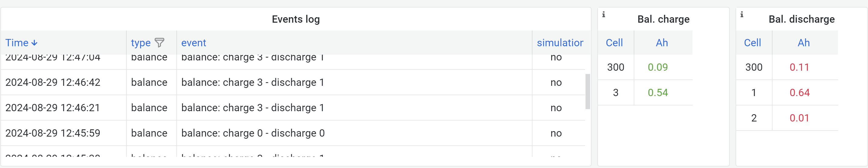Click the Events log scrollbar thumb
Screen dimensions: 868x168
588,91
